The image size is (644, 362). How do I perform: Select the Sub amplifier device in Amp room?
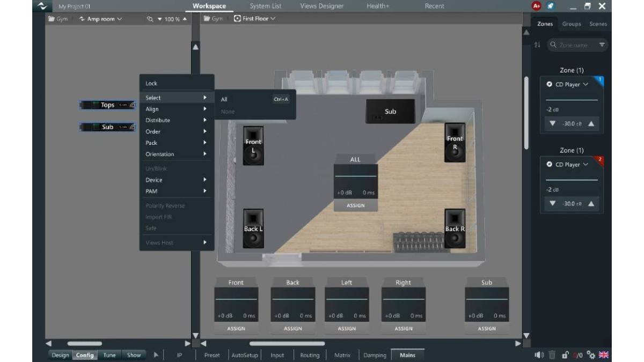coord(107,127)
